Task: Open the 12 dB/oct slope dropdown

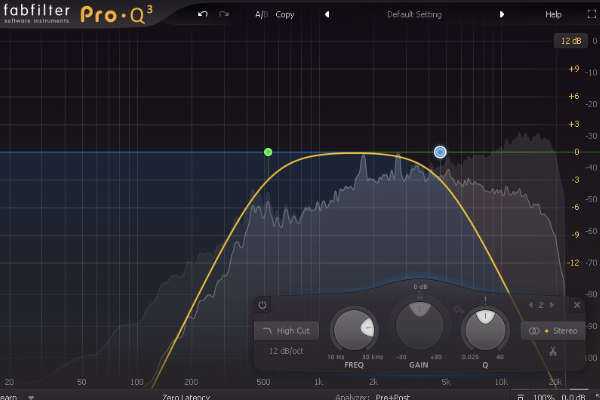Action: (x=286, y=351)
